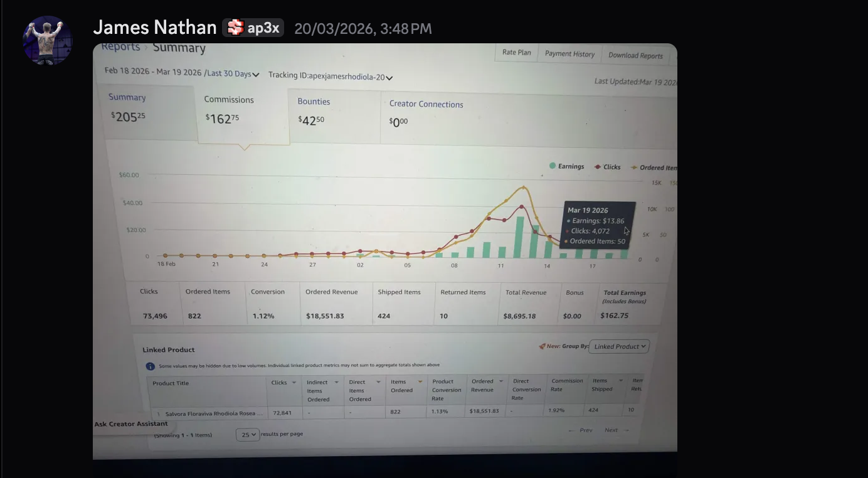Click the Commission Rate column header
Screen dimensions: 868x478
point(567,385)
